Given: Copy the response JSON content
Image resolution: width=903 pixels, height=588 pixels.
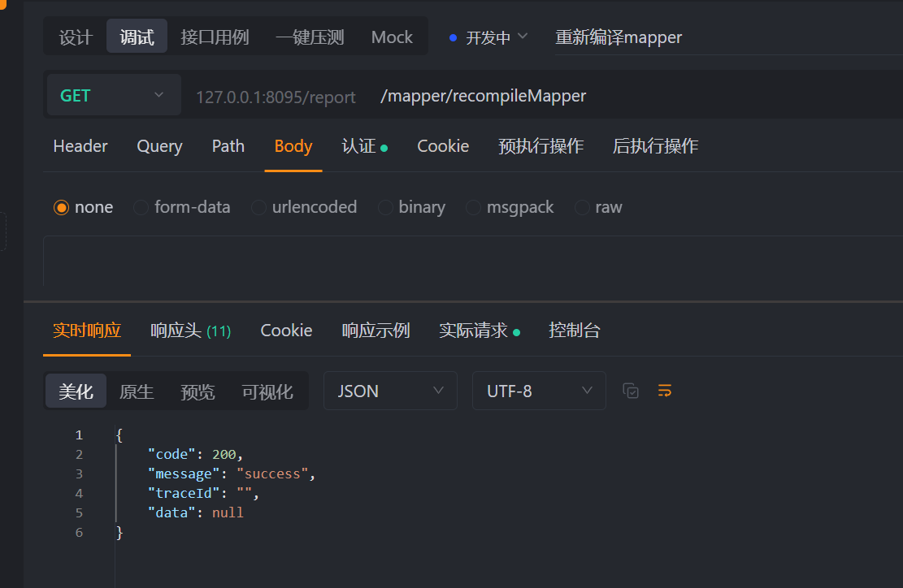Looking at the screenshot, I should [x=631, y=391].
